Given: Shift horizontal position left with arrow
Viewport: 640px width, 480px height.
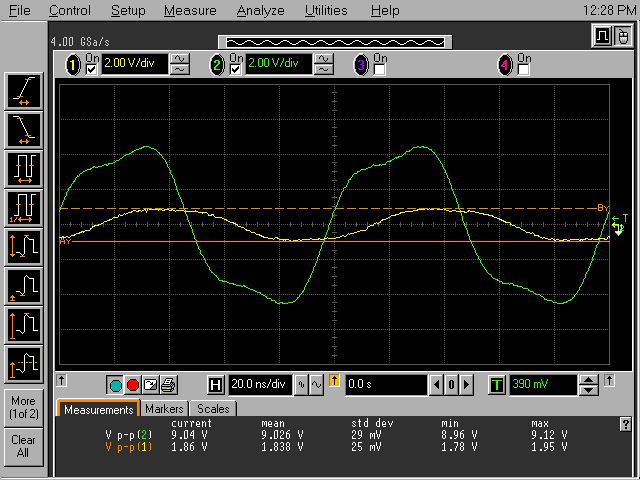Looking at the screenshot, I should click(x=437, y=385).
